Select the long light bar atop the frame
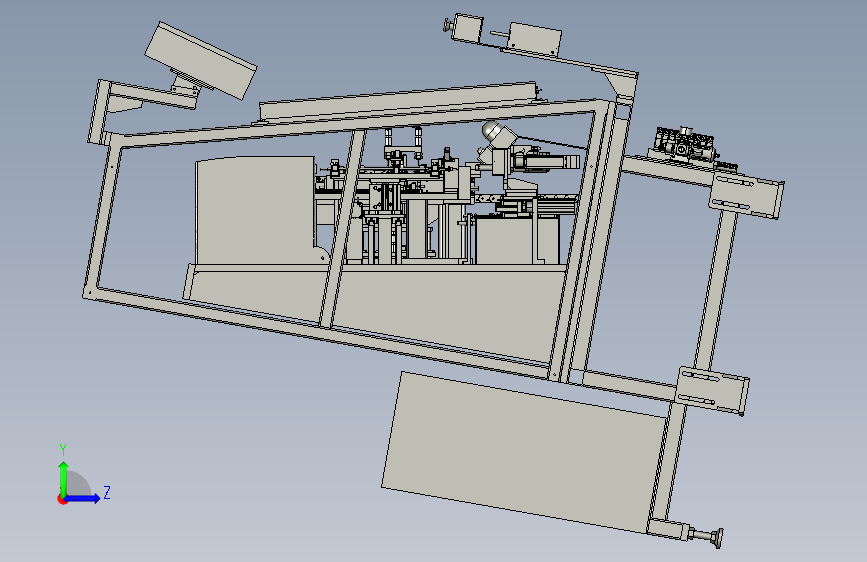 click(x=399, y=102)
